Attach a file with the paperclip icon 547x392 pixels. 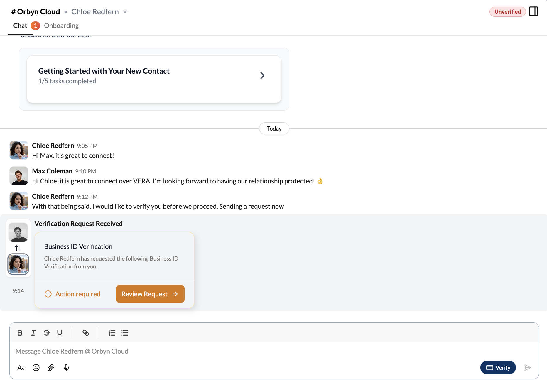(51, 367)
